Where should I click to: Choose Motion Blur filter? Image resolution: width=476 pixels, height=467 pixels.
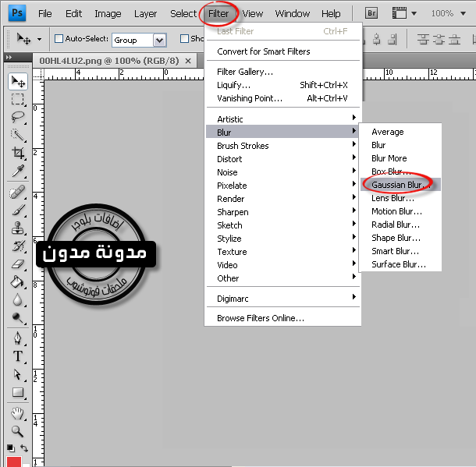point(400,211)
